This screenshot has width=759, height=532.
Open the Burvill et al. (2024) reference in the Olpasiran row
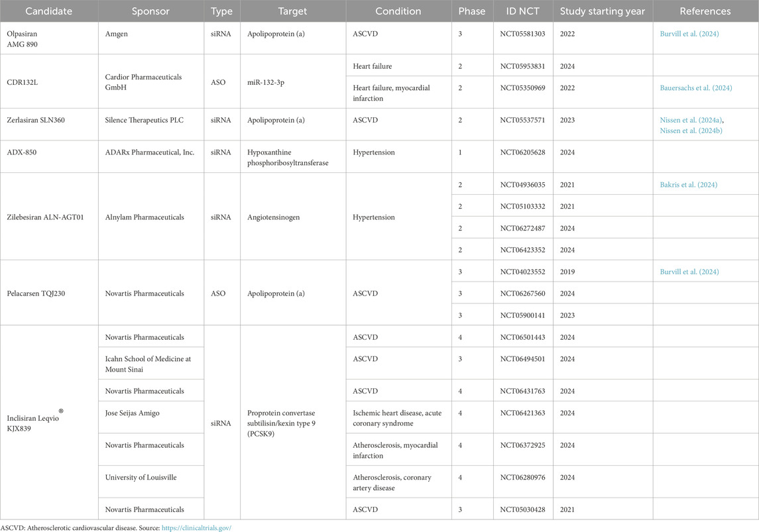689,34
